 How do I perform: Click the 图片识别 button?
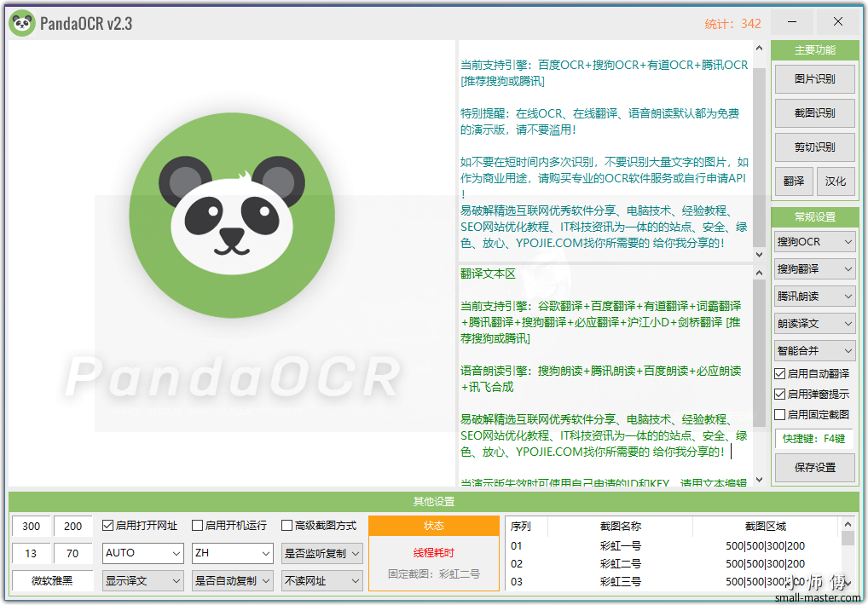tap(814, 79)
